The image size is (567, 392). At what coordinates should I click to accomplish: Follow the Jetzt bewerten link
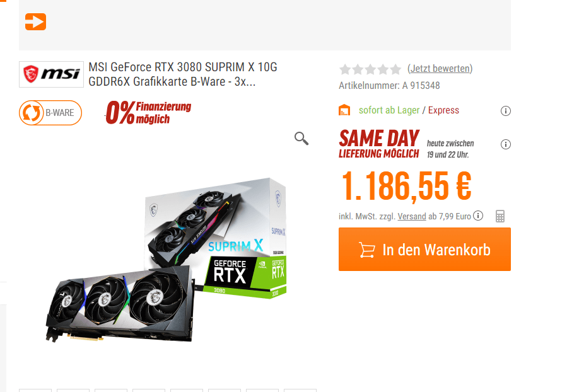pyautogui.click(x=440, y=68)
